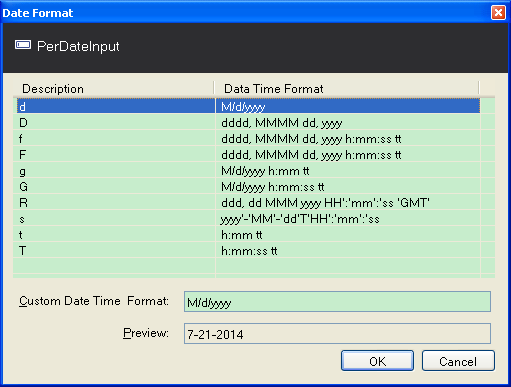Click the 'M/d/yyyy h:mm:ss tt' format cell
511x387 pixels.
[x=348, y=187]
